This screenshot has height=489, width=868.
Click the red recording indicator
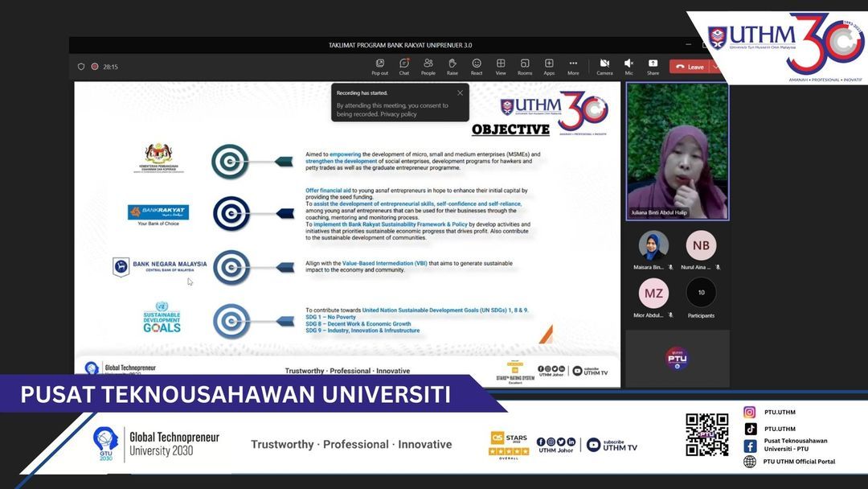[x=95, y=67]
